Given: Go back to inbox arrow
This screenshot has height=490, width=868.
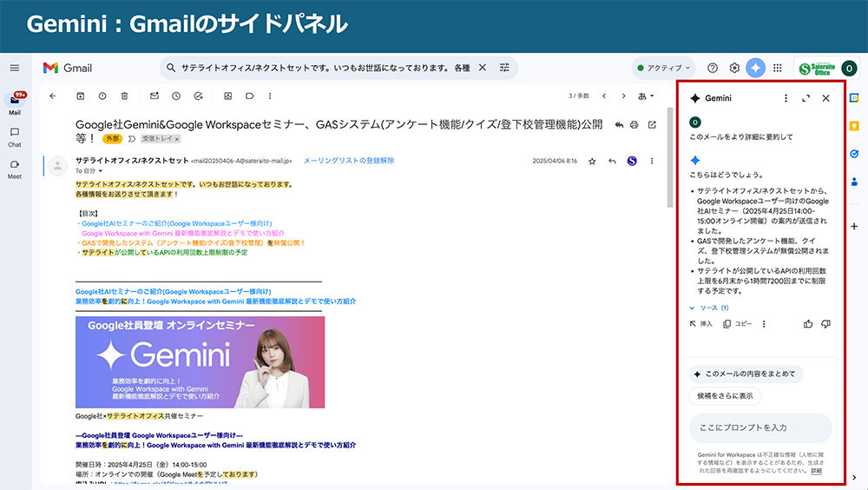Looking at the screenshot, I should pyautogui.click(x=53, y=96).
